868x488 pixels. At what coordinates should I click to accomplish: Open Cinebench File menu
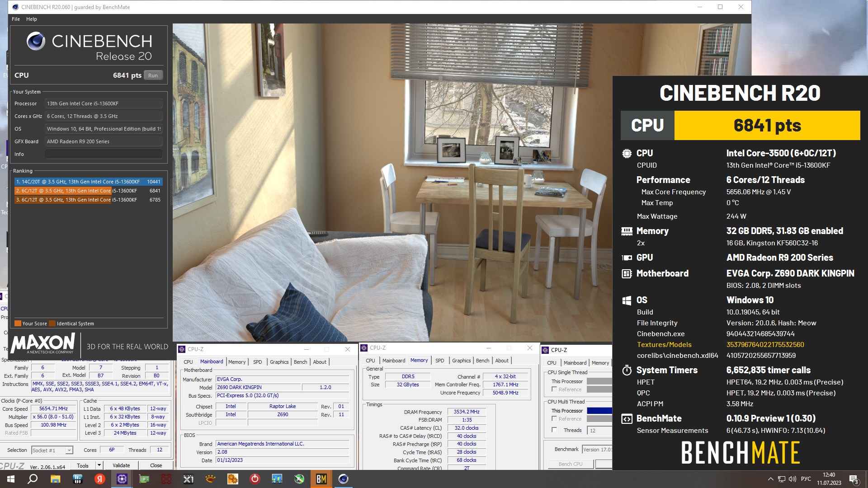coord(16,19)
